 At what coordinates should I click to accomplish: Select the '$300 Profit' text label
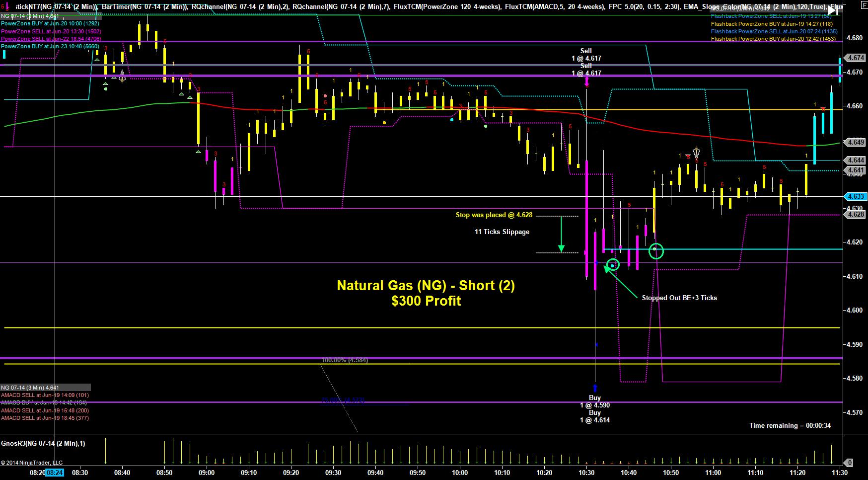426,301
